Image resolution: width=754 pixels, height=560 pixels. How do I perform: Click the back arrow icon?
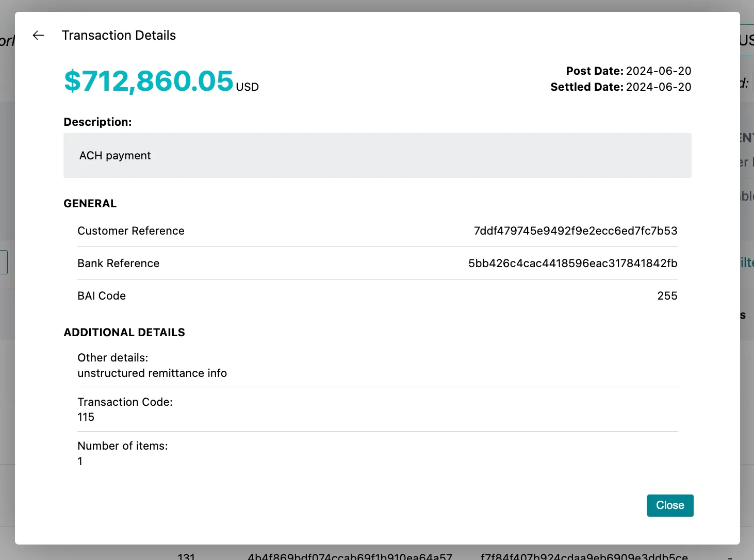point(38,35)
